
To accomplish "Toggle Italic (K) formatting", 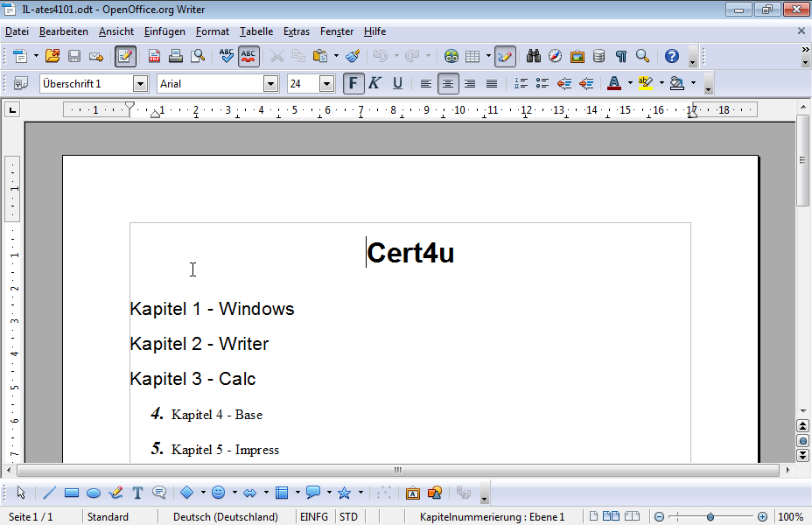I will (374, 83).
